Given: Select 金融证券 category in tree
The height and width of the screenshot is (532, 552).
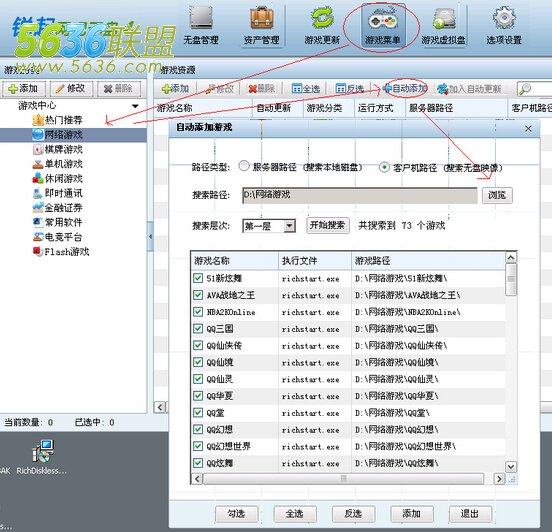Looking at the screenshot, I should (57, 208).
